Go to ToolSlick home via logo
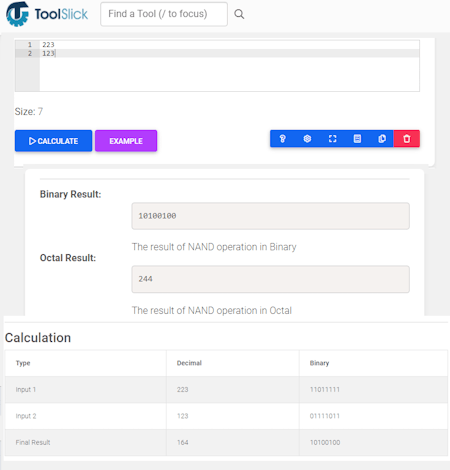 click(47, 14)
